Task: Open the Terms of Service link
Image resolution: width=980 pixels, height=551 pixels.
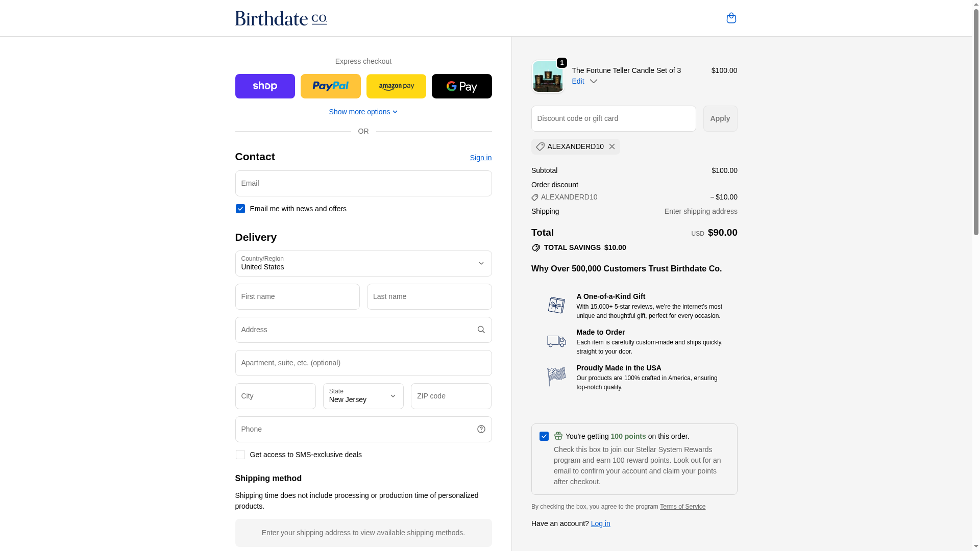Action: (682, 507)
